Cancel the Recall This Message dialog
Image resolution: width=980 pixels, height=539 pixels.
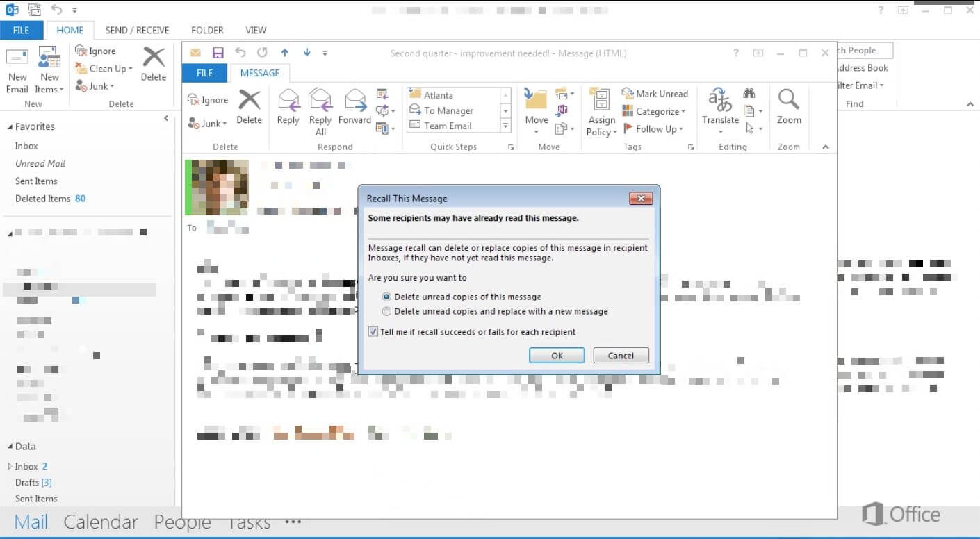coord(620,355)
